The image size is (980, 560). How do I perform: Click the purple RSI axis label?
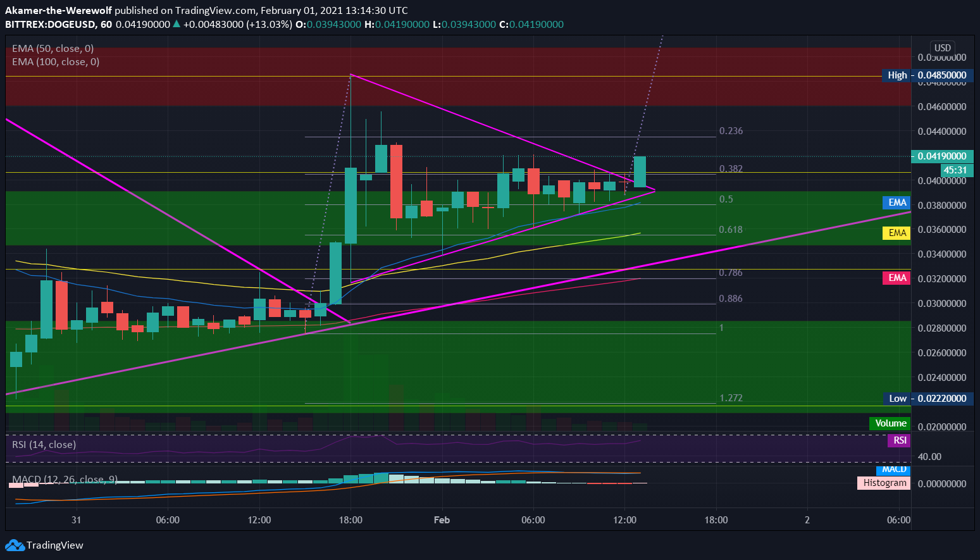899,440
